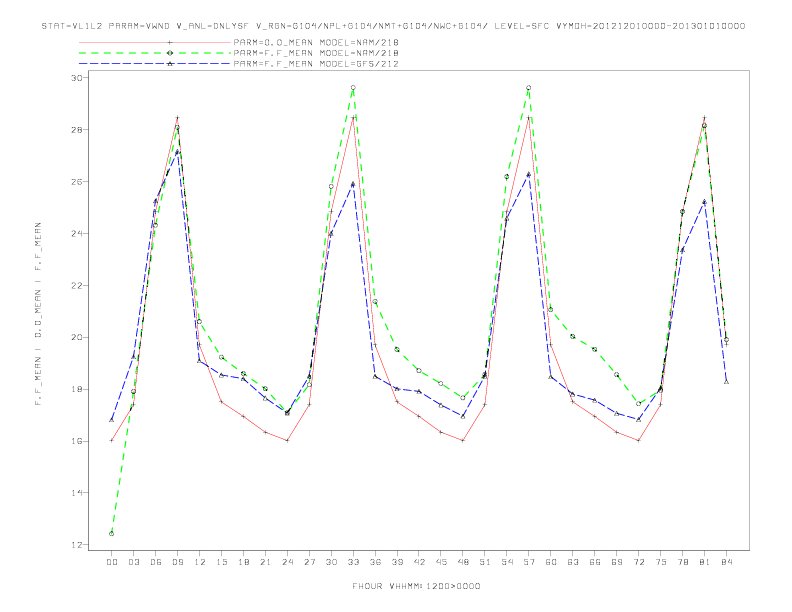This screenshot has width=792, height=612.
Task: Click the y-axis tick label 18
Action: click(77, 389)
